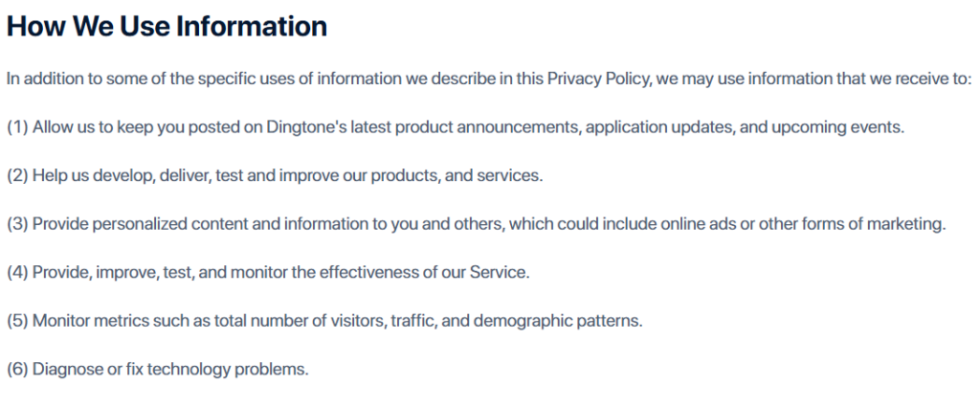Click the "How We Use Information" heading
The height and width of the screenshot is (408, 980).
coord(167,27)
